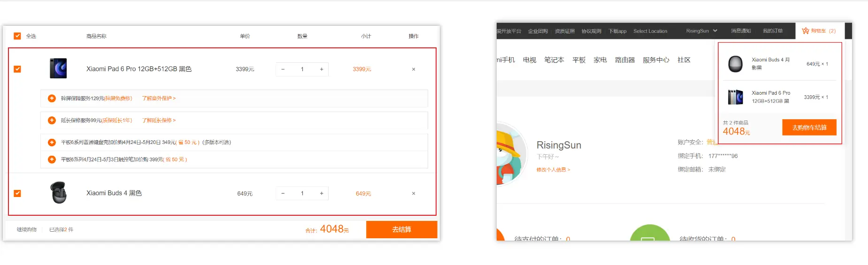
Task: Add extended warranty service 99元
Action: click(x=52, y=121)
